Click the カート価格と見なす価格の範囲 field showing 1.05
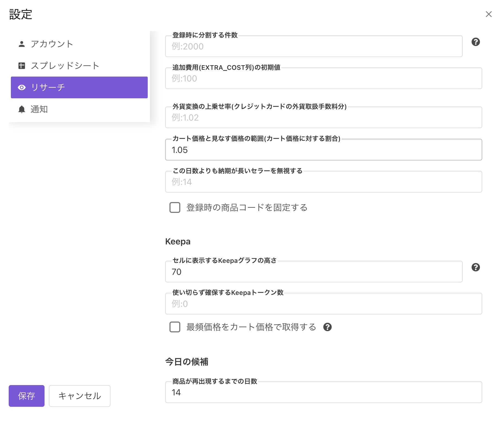 (x=323, y=150)
